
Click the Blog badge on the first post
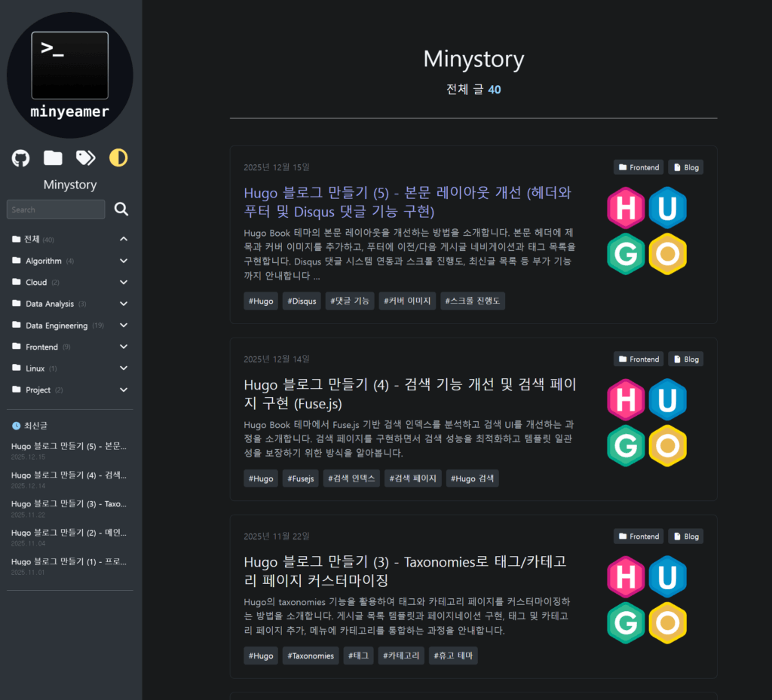pyautogui.click(x=685, y=167)
